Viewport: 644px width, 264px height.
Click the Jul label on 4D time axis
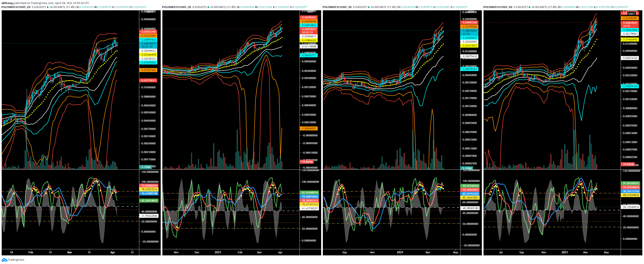pyautogui.click(x=501, y=252)
